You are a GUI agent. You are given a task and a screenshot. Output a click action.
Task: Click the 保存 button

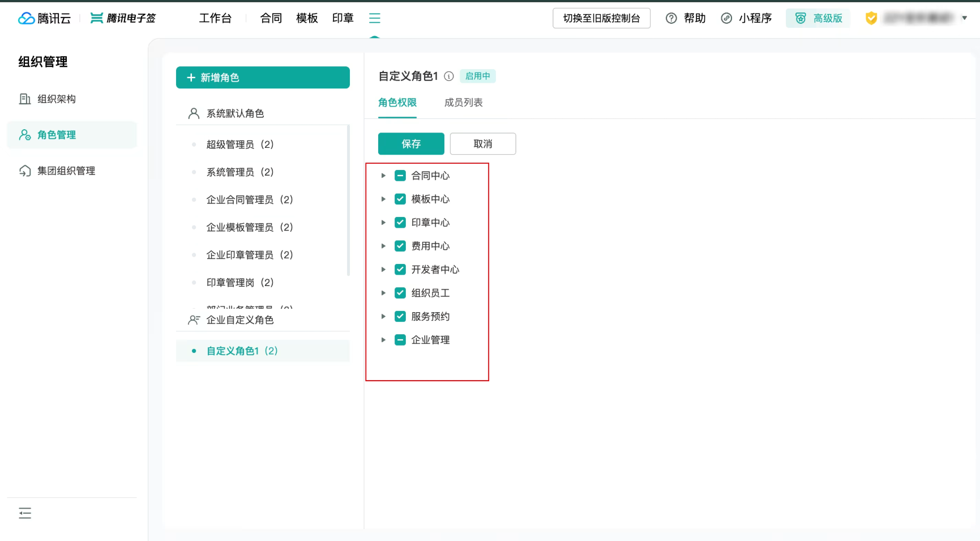click(x=411, y=144)
